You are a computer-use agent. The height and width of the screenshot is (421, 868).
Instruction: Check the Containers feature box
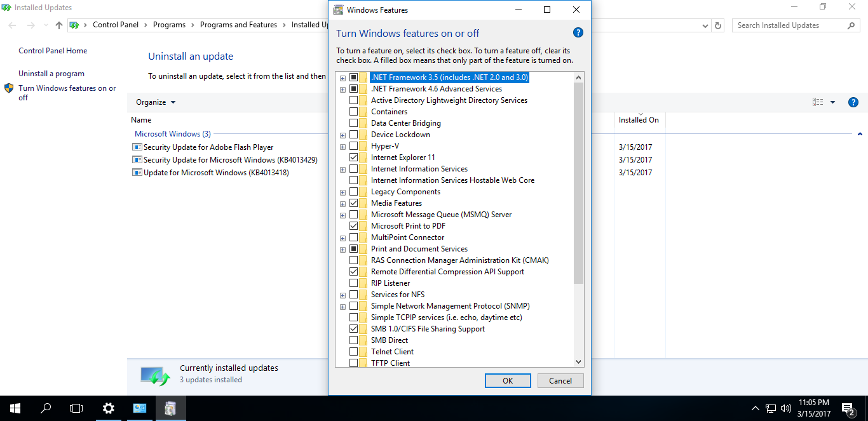click(x=353, y=112)
